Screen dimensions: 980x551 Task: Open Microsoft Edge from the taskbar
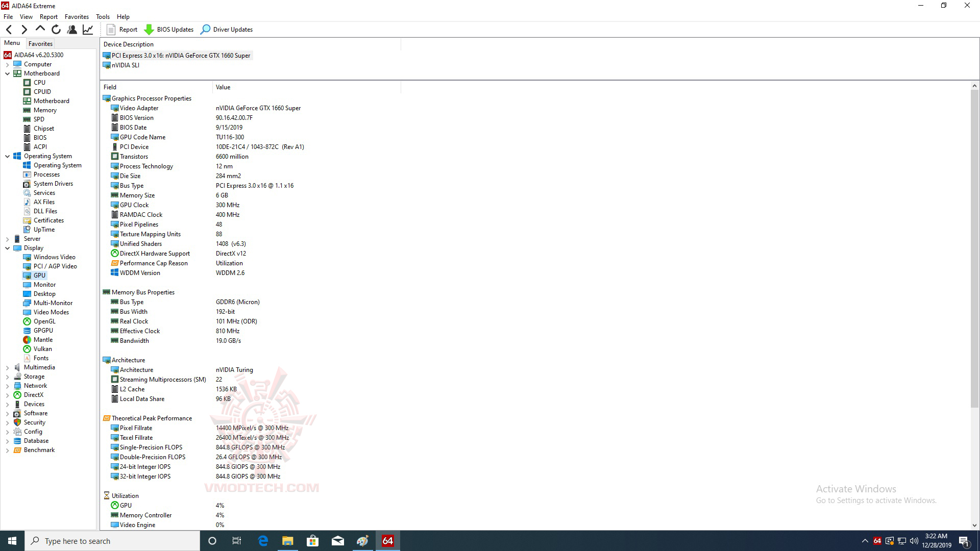263,541
